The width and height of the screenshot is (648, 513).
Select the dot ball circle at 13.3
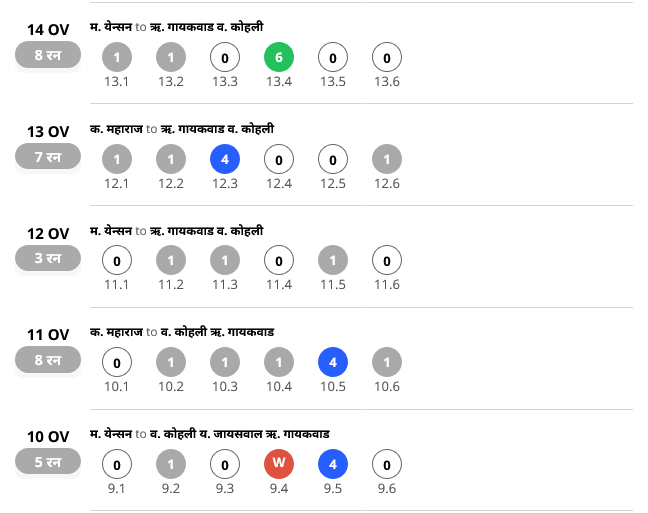(224, 58)
